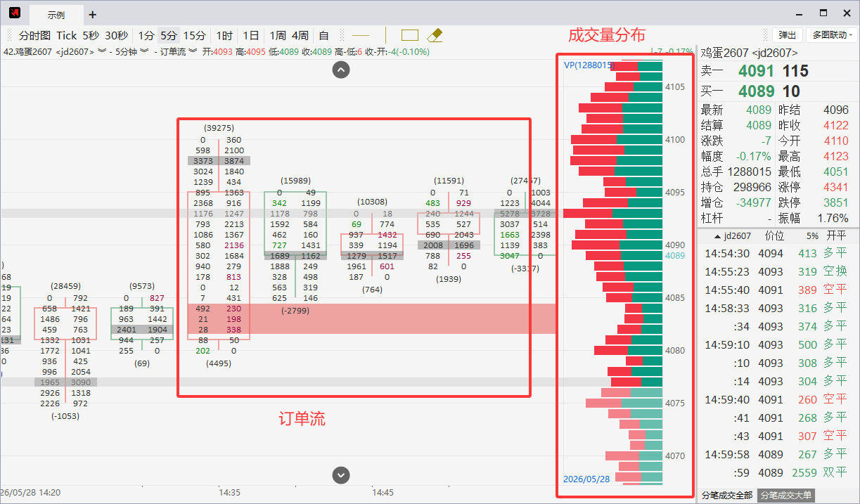860x504 pixels.
Task: Click the 卖一 price 4091
Action: pyautogui.click(x=756, y=71)
